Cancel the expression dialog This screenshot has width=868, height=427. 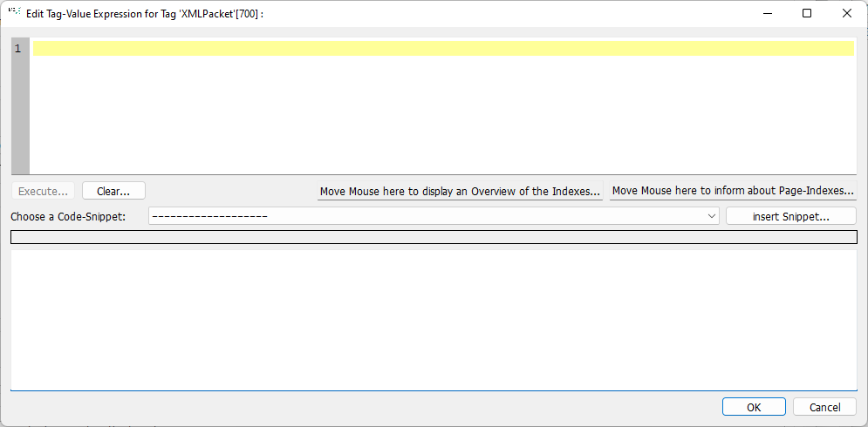tap(825, 407)
